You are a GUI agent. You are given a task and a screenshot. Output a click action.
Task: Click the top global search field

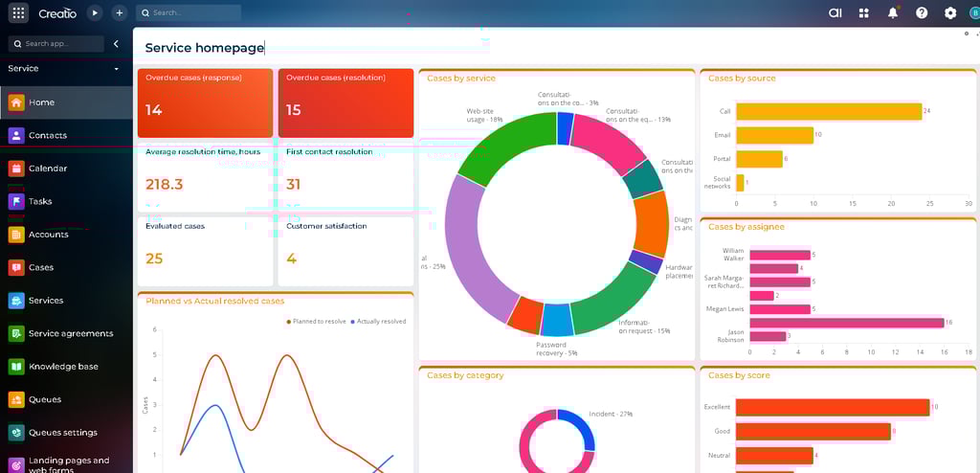(189, 12)
